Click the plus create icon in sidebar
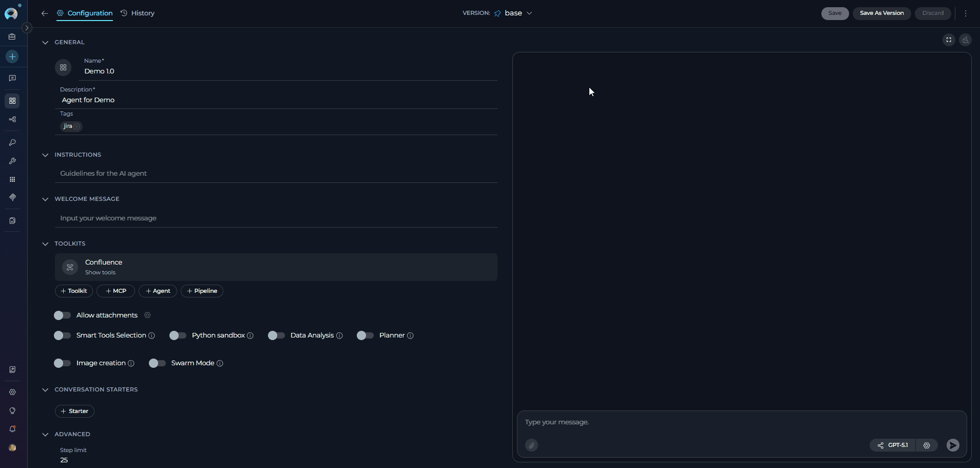980x468 pixels. pos(12,57)
